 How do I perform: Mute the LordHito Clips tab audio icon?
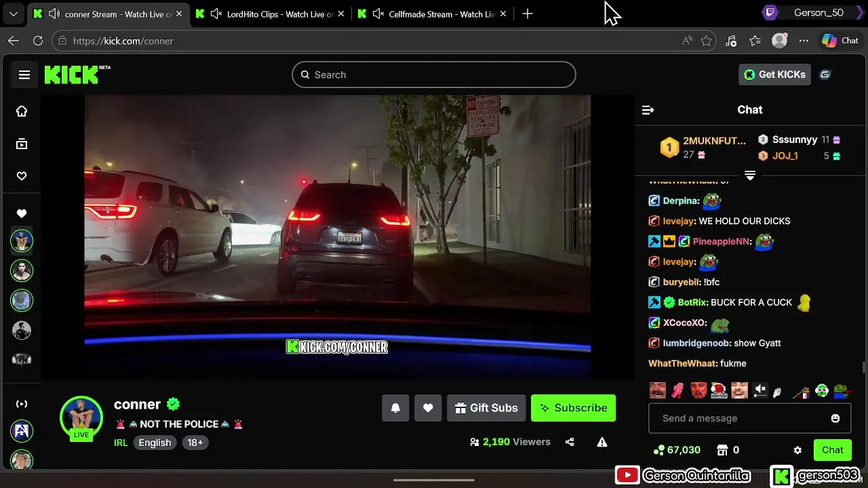tap(216, 14)
